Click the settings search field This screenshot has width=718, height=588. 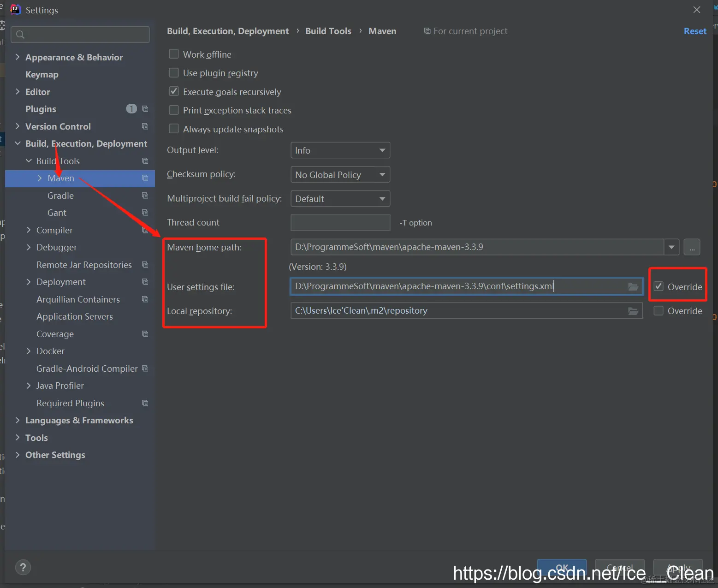click(81, 35)
